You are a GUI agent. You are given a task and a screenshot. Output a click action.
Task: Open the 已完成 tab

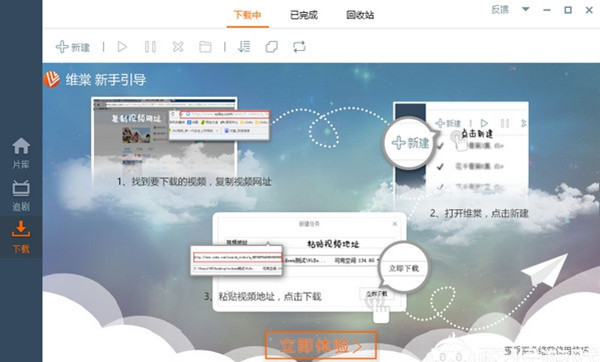[x=304, y=15]
